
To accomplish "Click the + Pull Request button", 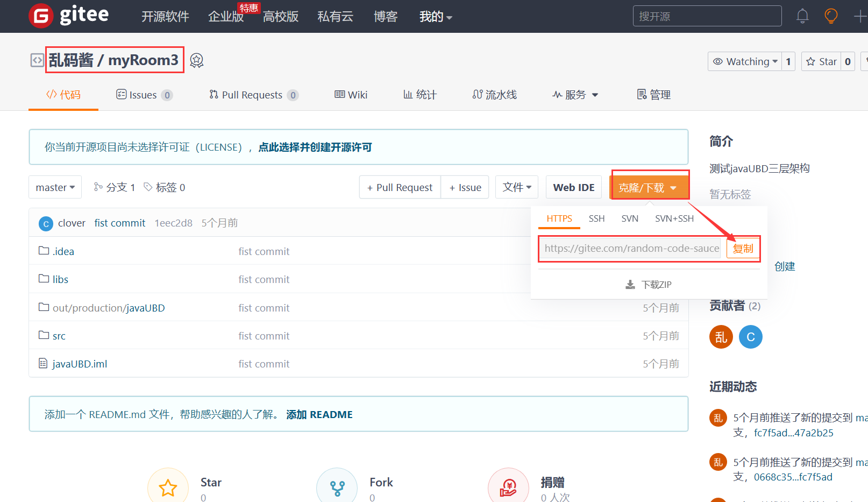I will point(400,187).
